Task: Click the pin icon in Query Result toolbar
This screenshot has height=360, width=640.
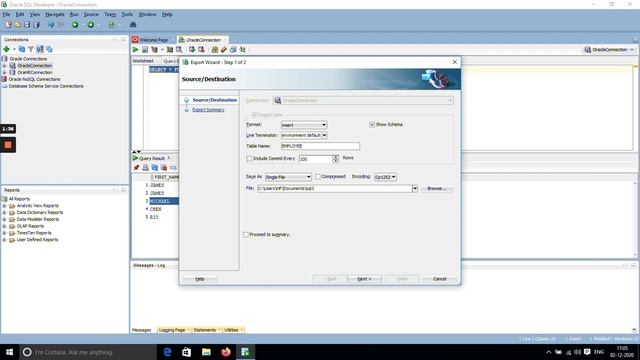Action: (x=136, y=168)
